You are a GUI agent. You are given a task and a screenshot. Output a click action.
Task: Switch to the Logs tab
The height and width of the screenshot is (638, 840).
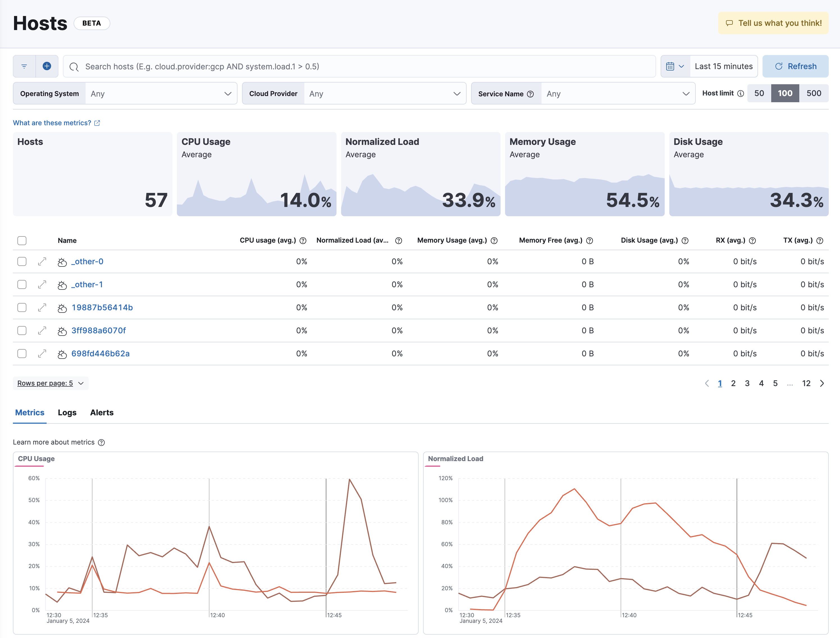coord(67,413)
